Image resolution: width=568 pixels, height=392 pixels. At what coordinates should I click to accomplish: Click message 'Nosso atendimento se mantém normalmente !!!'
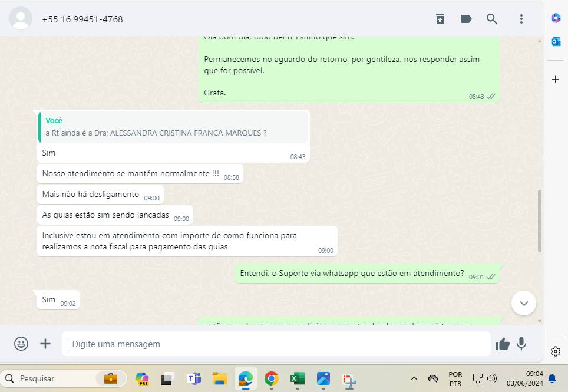[x=140, y=173]
